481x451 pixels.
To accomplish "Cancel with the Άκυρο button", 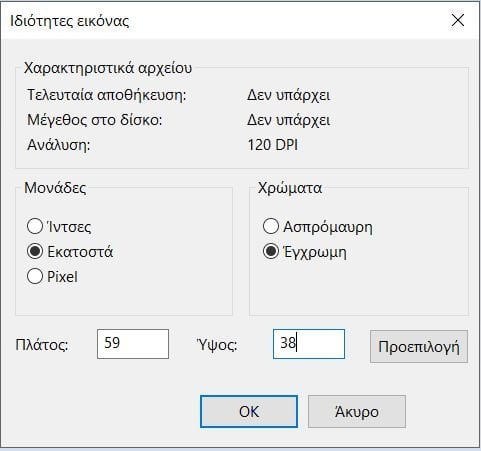I will [x=357, y=411].
